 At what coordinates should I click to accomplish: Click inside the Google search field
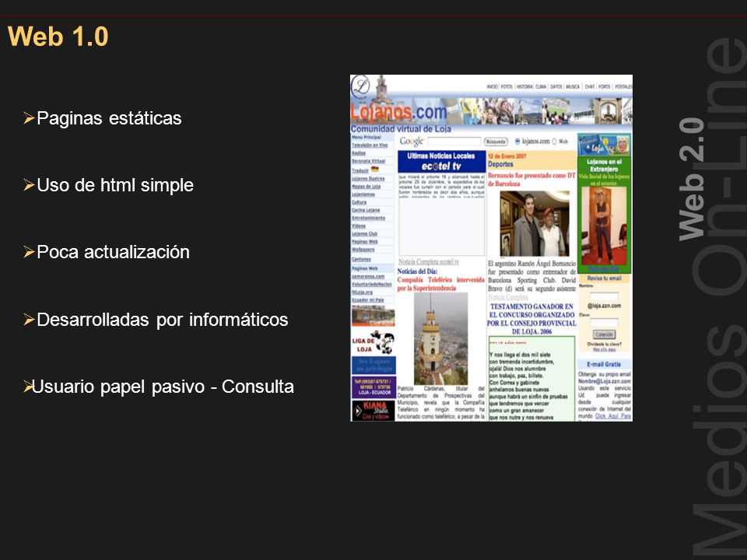[454, 142]
